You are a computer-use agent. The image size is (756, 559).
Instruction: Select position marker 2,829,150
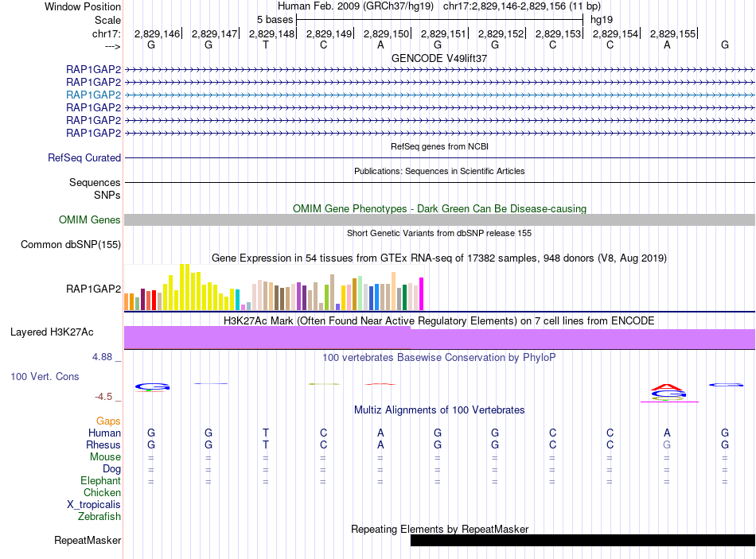pos(387,33)
